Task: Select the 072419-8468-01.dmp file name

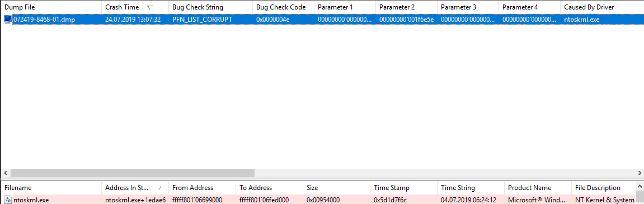Action: coord(44,20)
